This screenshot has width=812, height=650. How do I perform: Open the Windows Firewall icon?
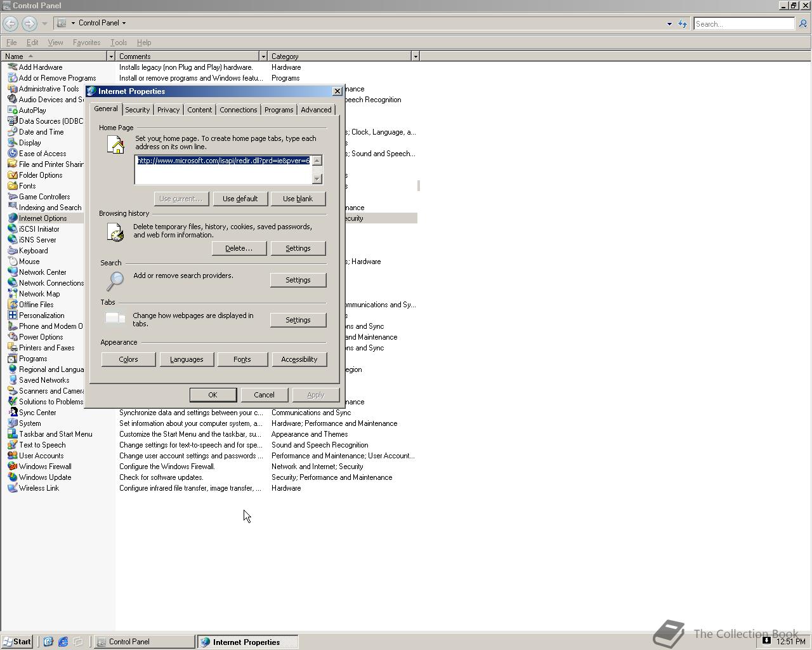point(12,467)
